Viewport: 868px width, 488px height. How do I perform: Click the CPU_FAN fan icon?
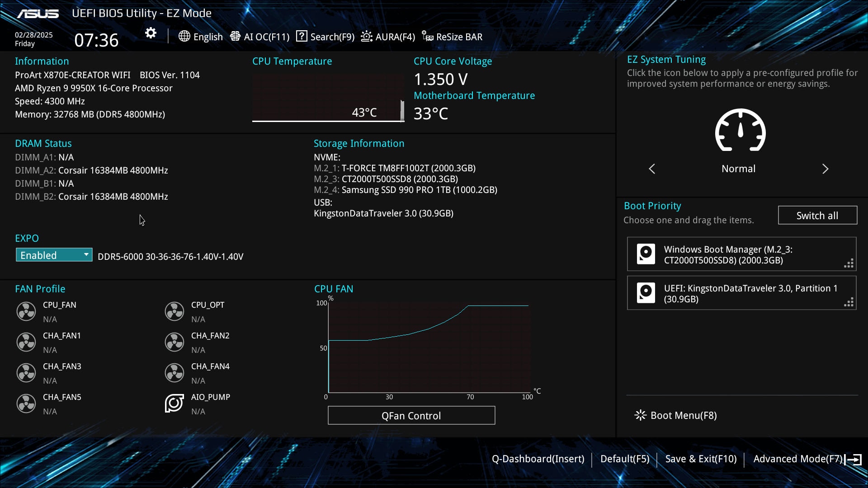[x=26, y=311]
